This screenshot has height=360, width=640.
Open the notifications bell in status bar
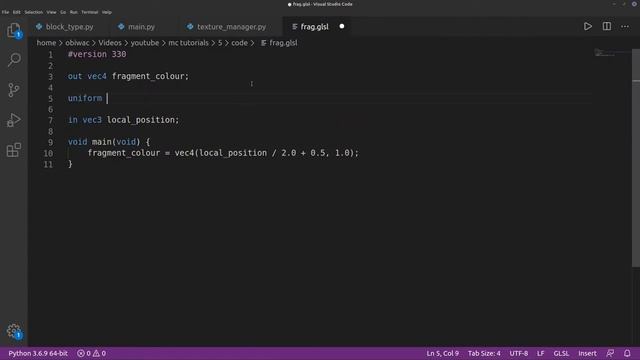[x=627, y=353]
